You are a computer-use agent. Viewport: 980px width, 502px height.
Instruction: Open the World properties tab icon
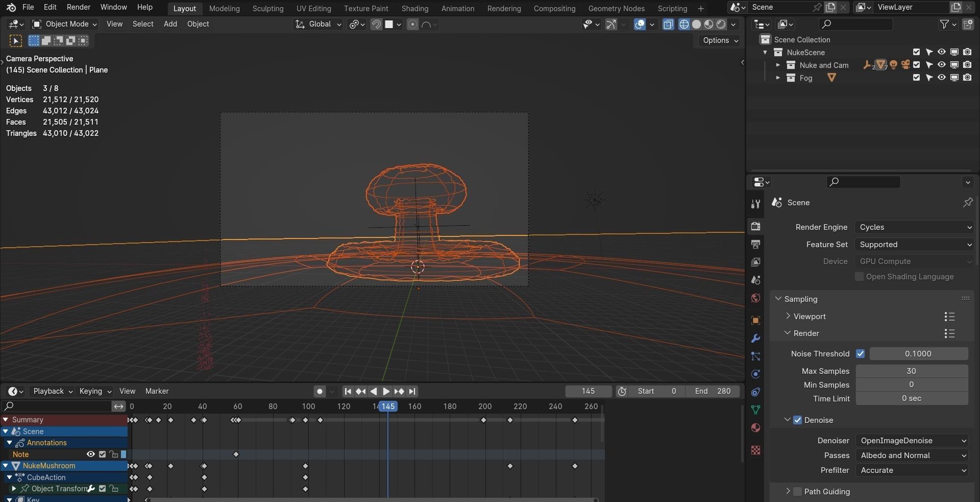[x=756, y=298]
